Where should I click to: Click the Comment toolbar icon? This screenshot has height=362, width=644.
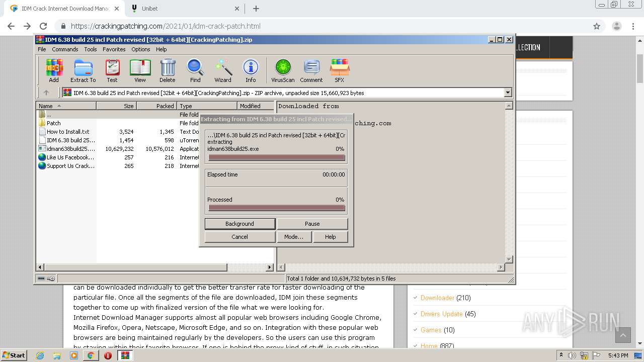click(x=311, y=70)
